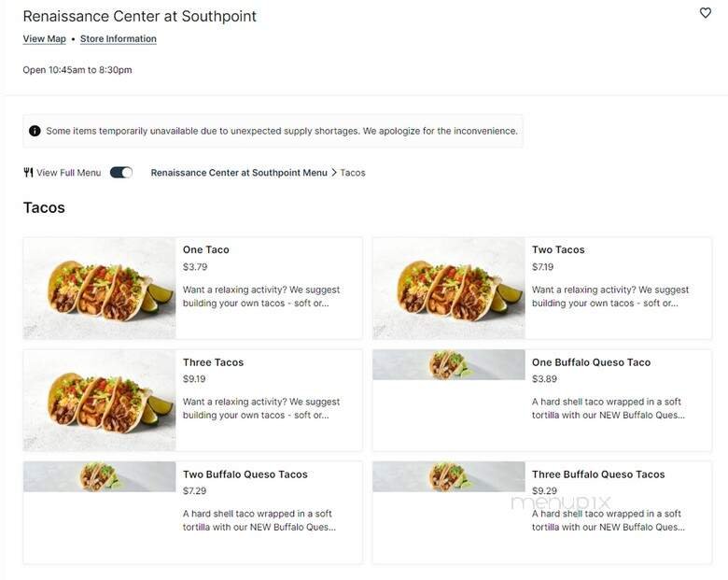Select the Tacos breadcrumb item
The image size is (728, 580).
pos(353,173)
